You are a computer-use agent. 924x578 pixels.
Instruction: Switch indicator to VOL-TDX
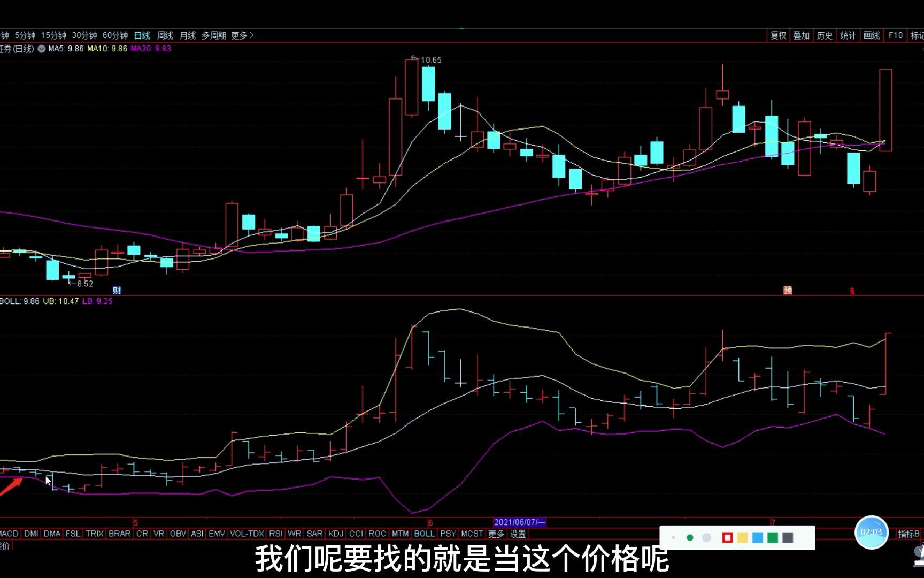[247, 534]
